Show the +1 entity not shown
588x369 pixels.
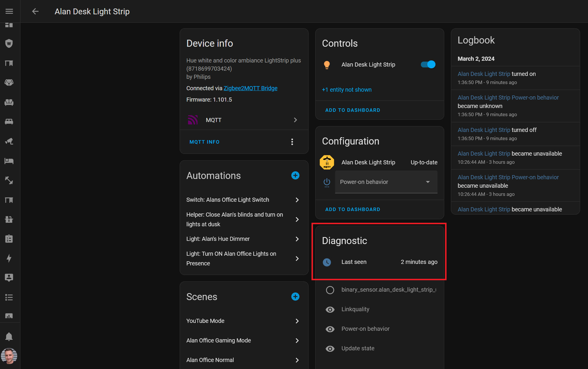pos(346,90)
